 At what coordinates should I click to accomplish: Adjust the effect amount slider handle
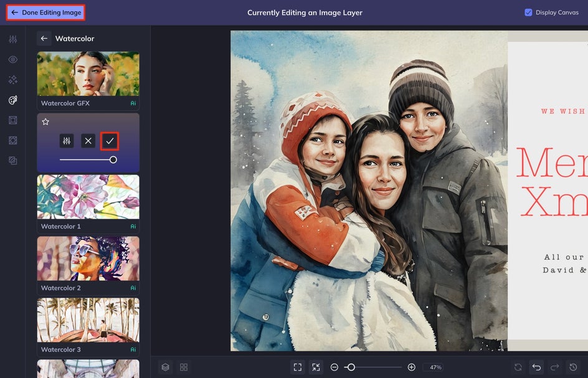click(x=113, y=160)
